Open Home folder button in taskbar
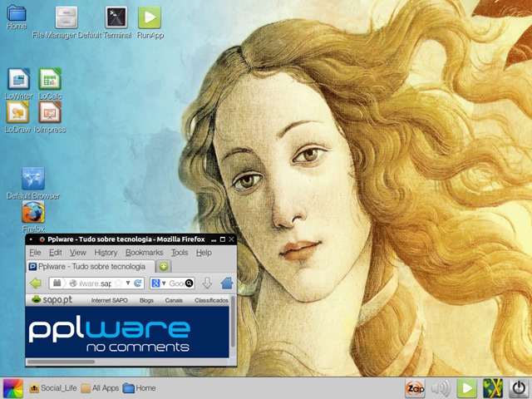Screen dimensions: 532x399 [x=139, y=388]
